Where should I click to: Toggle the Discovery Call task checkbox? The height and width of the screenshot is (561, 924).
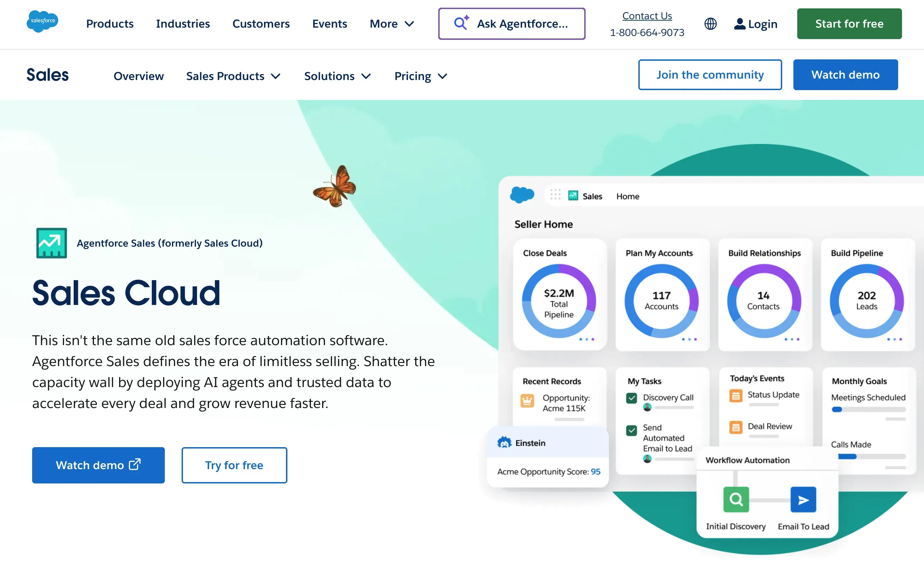[x=631, y=398]
